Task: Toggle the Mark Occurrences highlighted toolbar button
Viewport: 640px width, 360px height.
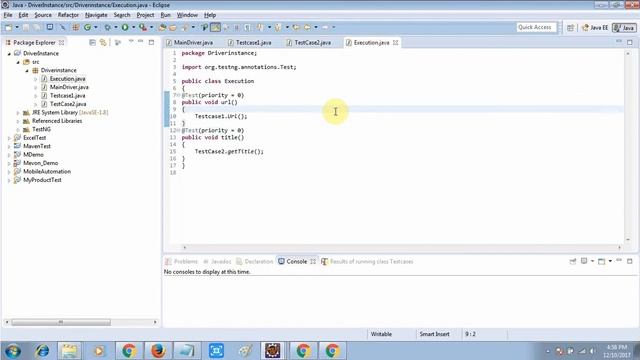Action: tap(216, 27)
